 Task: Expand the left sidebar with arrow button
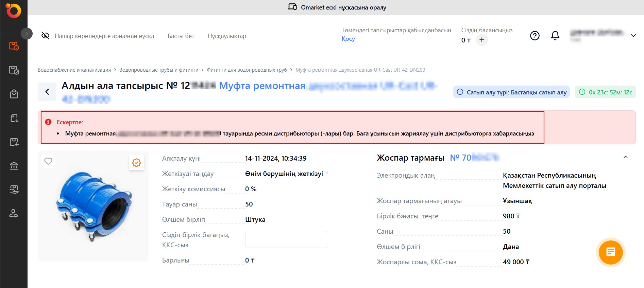point(27,34)
